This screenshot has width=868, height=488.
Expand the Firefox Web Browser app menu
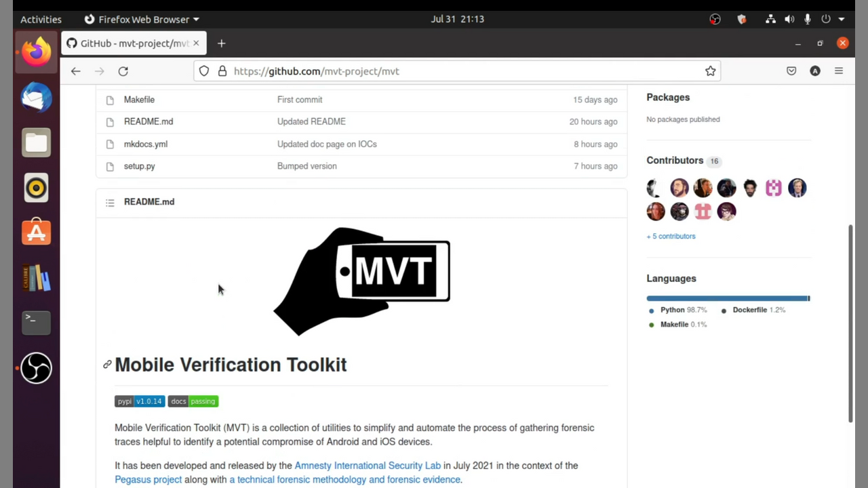[142, 19]
